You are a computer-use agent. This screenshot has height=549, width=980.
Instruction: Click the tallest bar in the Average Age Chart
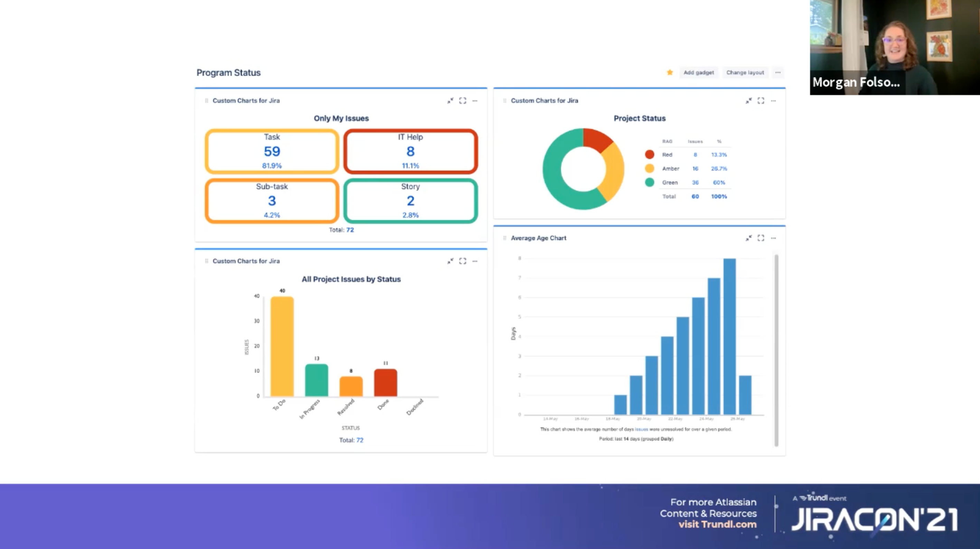pyautogui.click(x=730, y=337)
